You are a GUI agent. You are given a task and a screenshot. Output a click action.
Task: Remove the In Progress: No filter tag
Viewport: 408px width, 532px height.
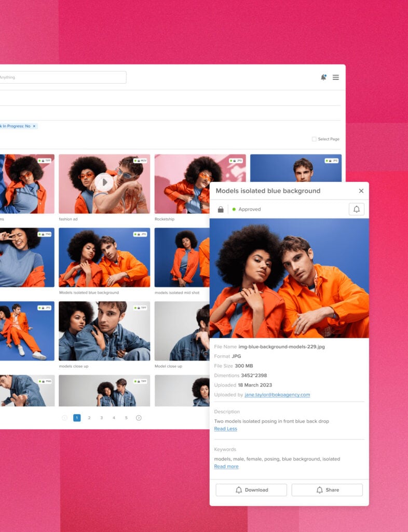(x=34, y=126)
